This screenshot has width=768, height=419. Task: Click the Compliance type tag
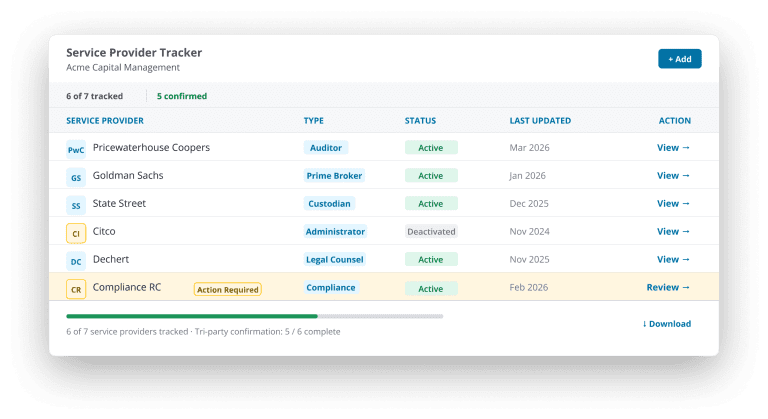click(x=331, y=287)
